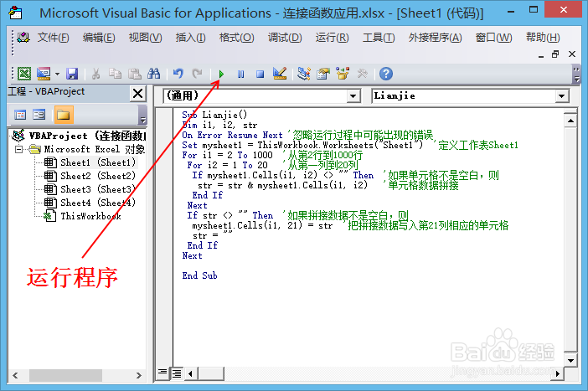Screen dimensions: 588x391
Task: Click the 'End Sub' code line
Action: click(x=199, y=275)
